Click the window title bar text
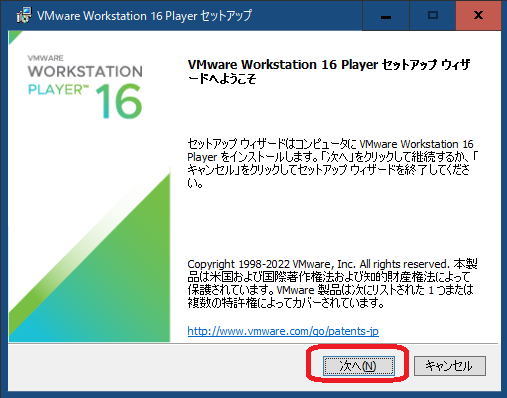This screenshot has width=507, height=398. [144, 15]
